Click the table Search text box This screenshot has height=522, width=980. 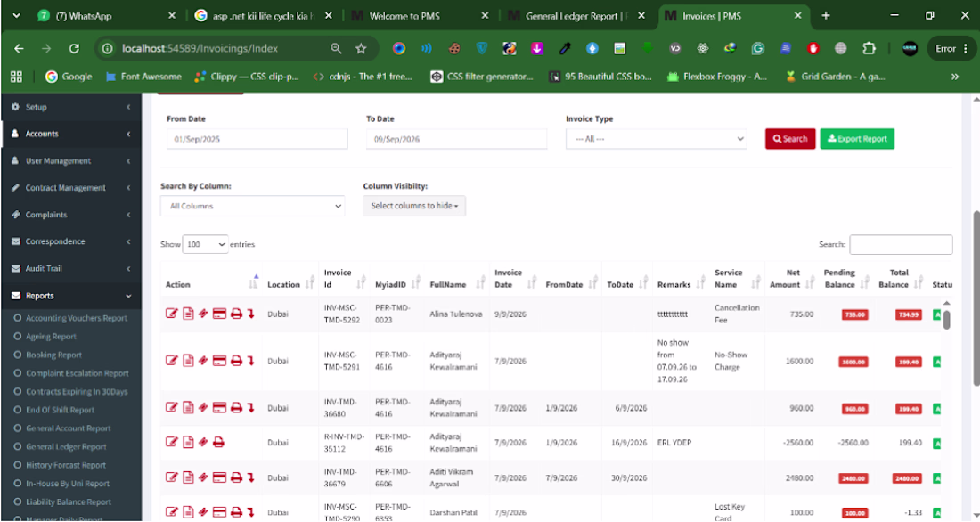point(901,244)
